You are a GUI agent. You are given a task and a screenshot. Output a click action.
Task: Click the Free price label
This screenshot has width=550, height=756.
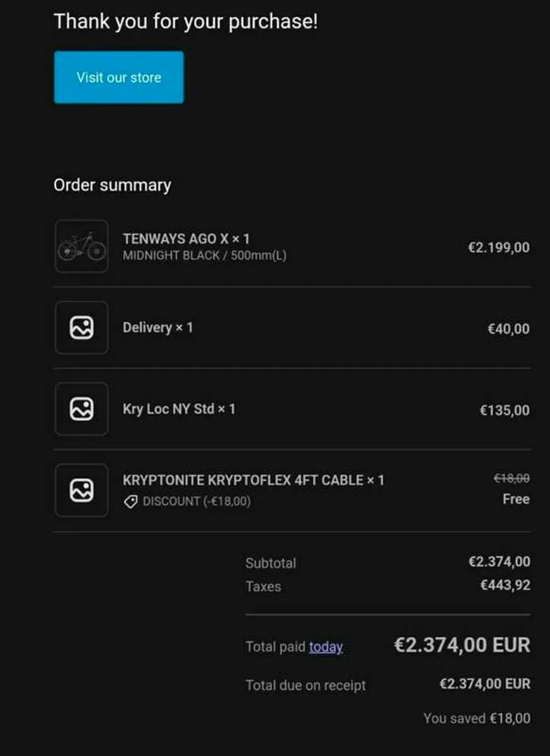click(x=516, y=499)
